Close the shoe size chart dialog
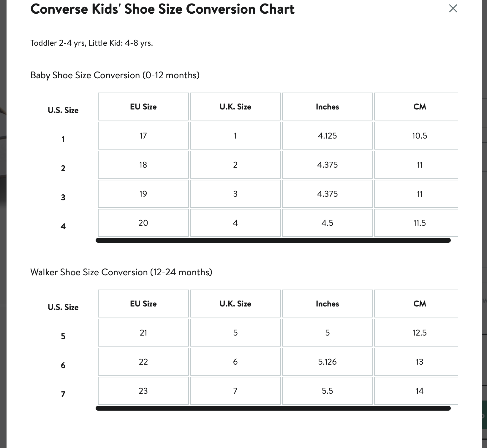The height and width of the screenshot is (448, 487). pyautogui.click(x=453, y=8)
